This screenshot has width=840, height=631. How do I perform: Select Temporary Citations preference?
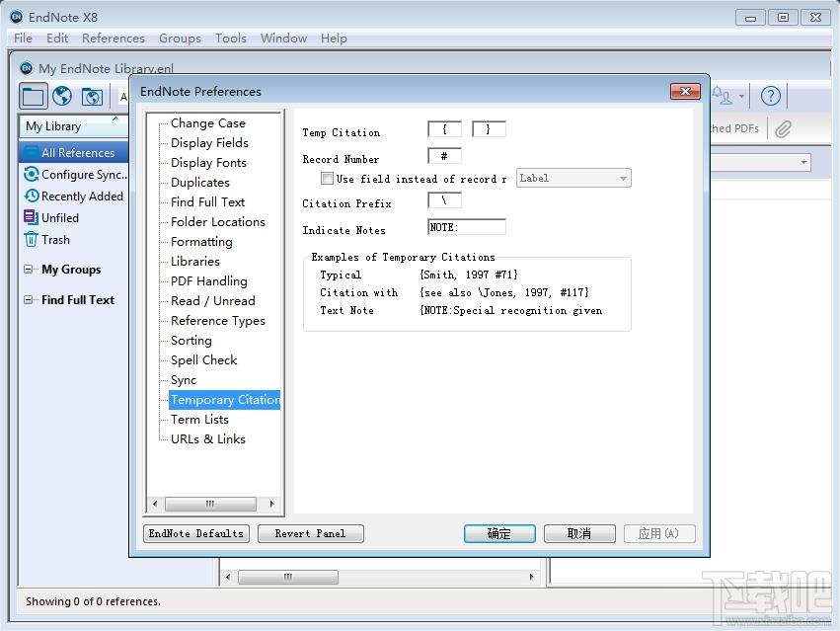(x=225, y=400)
